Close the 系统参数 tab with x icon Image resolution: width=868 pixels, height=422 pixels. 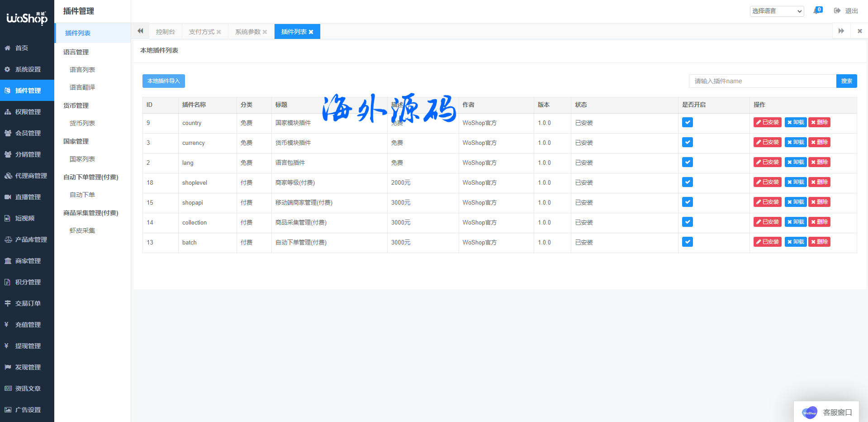[265, 32]
